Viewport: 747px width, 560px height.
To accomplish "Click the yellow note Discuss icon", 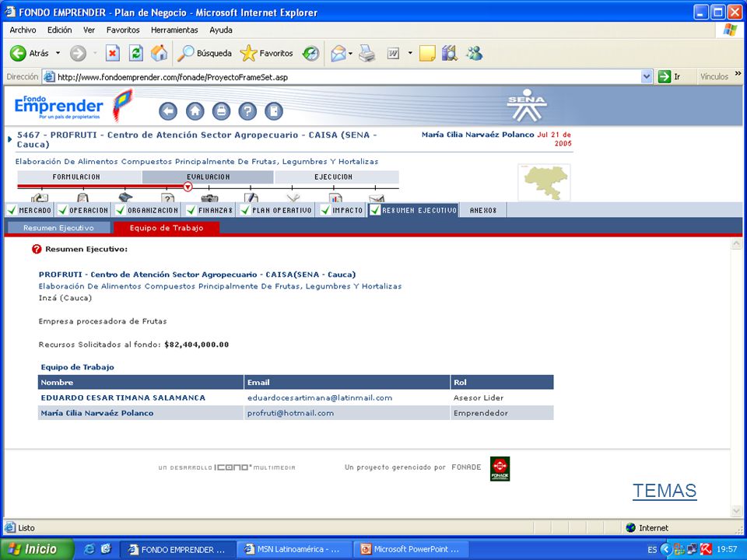I will coord(427,53).
